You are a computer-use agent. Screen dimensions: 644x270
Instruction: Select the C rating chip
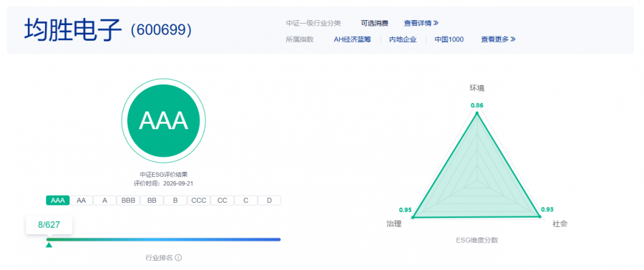[x=245, y=200]
